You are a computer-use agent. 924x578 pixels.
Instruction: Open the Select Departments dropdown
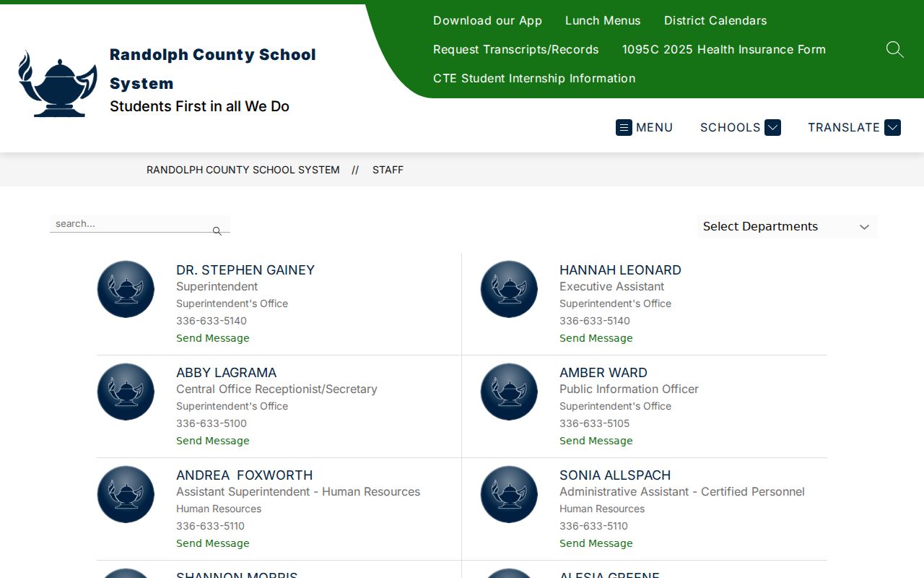click(x=787, y=227)
